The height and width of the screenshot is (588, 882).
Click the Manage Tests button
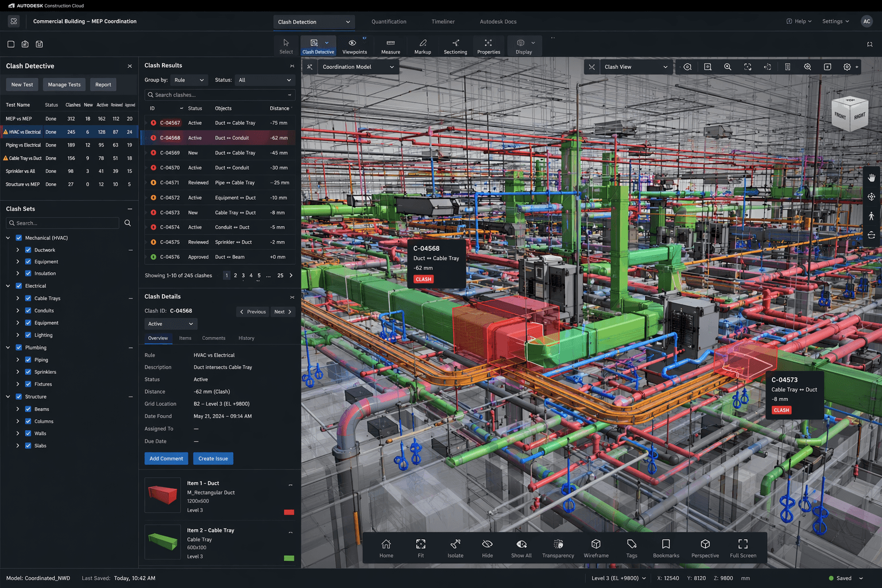[x=64, y=84]
